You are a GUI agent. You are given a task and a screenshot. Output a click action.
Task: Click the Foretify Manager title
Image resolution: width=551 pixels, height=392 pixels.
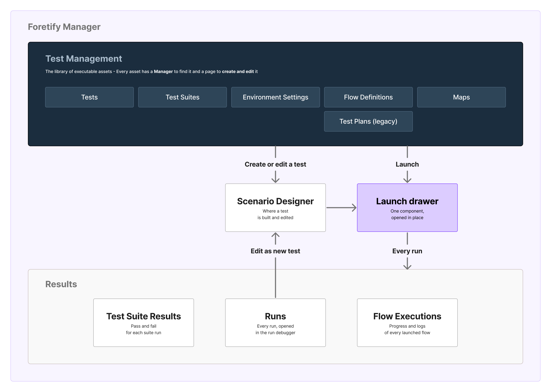pos(64,27)
